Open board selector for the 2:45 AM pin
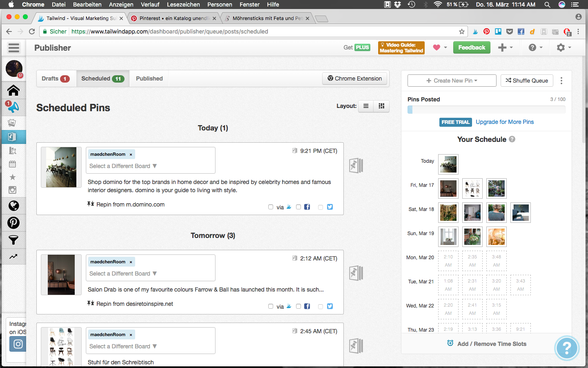Screen dimensions: 588x368 pyautogui.click(x=123, y=346)
